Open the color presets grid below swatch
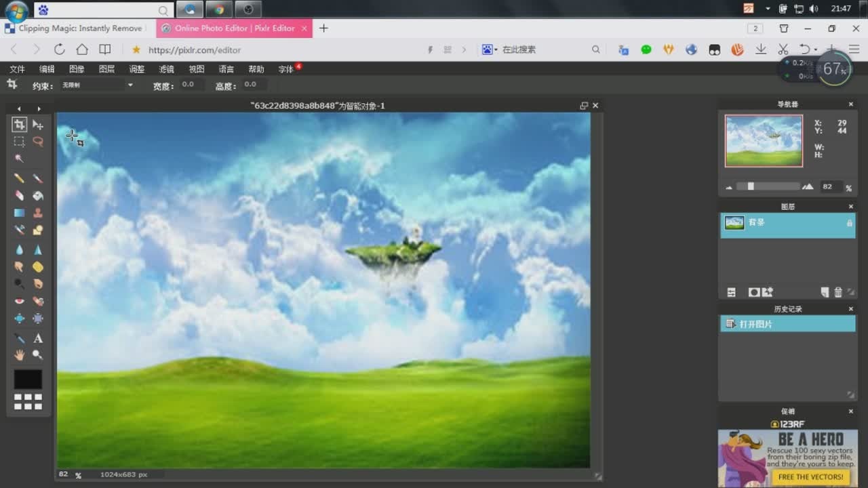Screen dimensions: 868x488 click(28, 401)
